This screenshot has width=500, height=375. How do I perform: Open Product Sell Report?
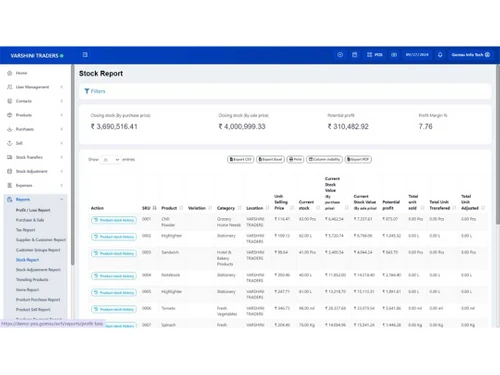33,310
